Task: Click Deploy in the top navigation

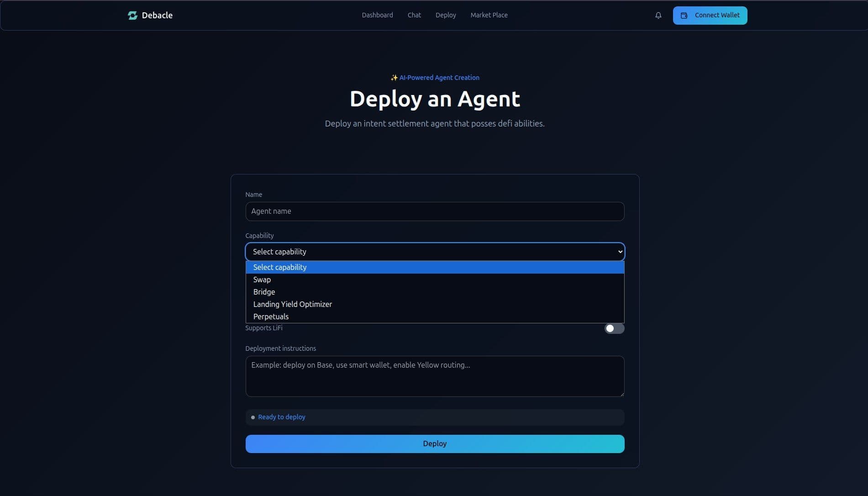Action: (445, 15)
